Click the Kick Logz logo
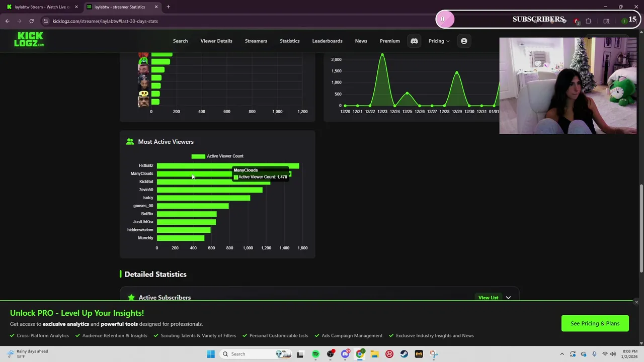 click(x=29, y=40)
